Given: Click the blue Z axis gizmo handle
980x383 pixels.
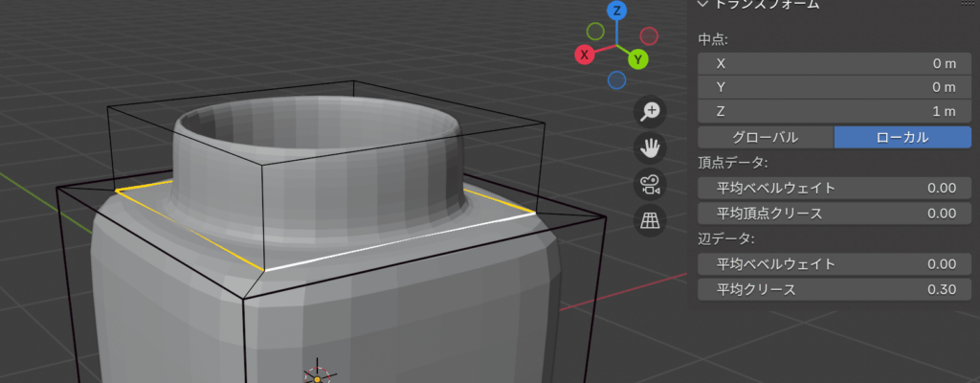Looking at the screenshot, I should pyautogui.click(x=617, y=11).
